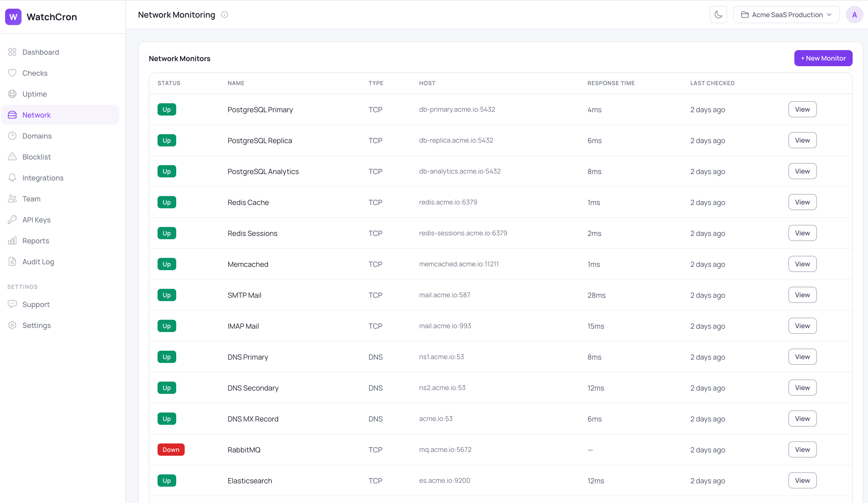Select the Domains menu item
The height and width of the screenshot is (503, 868).
(x=60, y=136)
